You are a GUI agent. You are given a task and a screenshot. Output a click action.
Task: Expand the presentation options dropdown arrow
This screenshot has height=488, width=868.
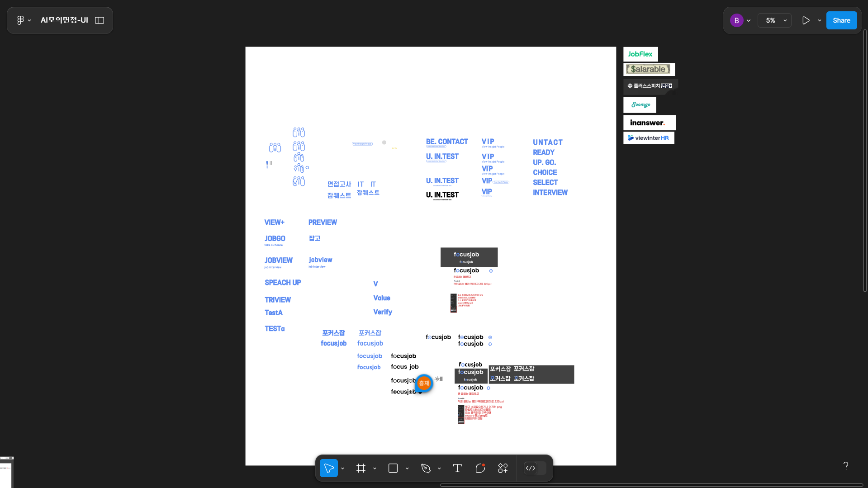point(819,20)
